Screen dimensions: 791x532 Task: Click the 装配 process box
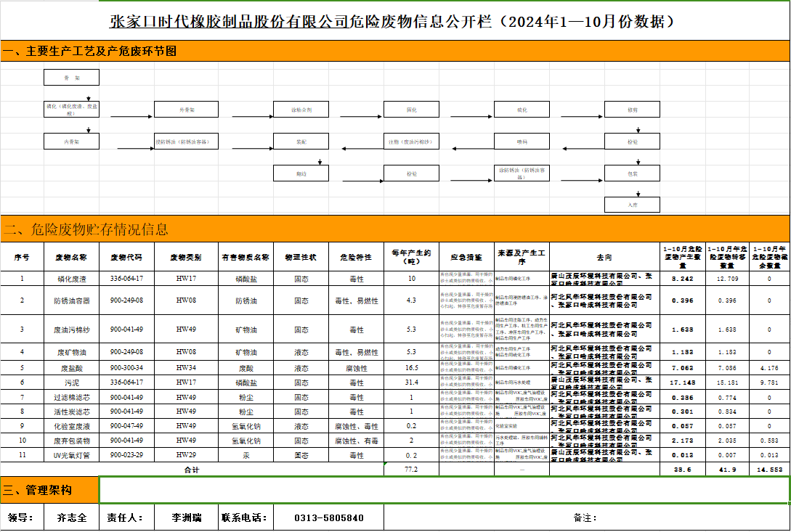click(x=301, y=142)
